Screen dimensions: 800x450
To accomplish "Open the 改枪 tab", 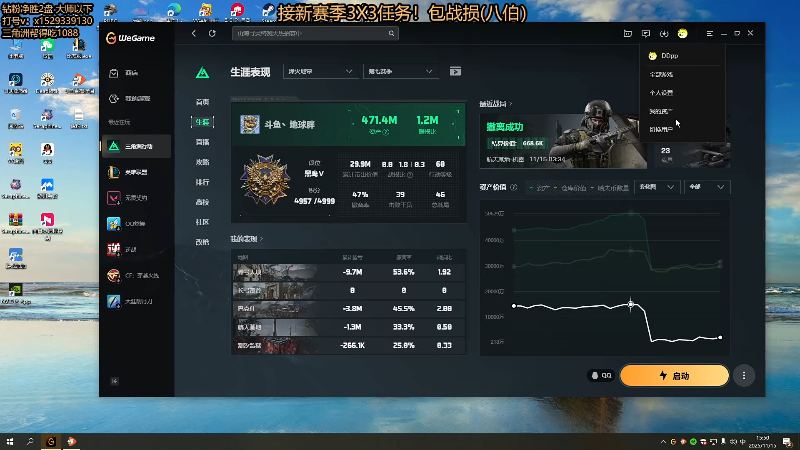I will tap(203, 242).
